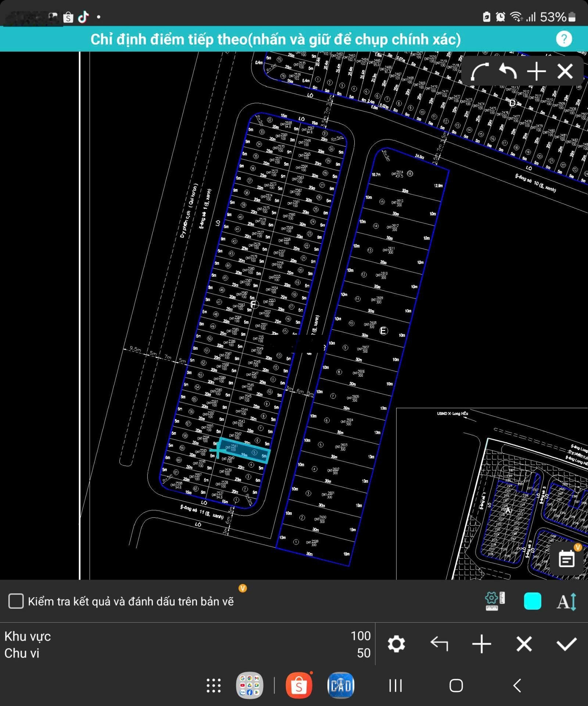Open the Shopee app in taskbar
Viewport: 588px width, 706px height.
pyautogui.click(x=299, y=685)
